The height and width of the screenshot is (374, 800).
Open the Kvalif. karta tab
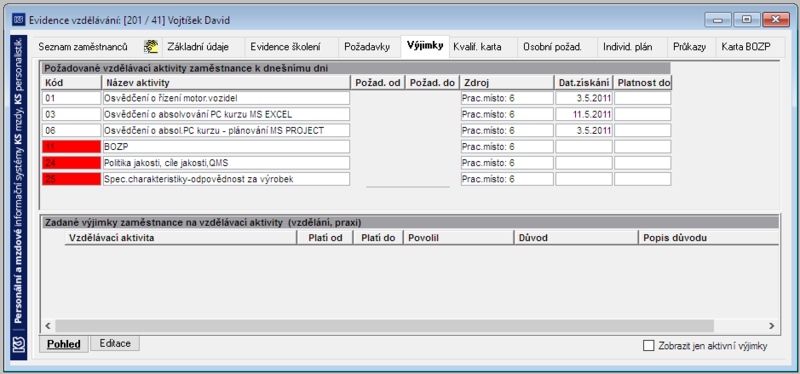coord(477,47)
